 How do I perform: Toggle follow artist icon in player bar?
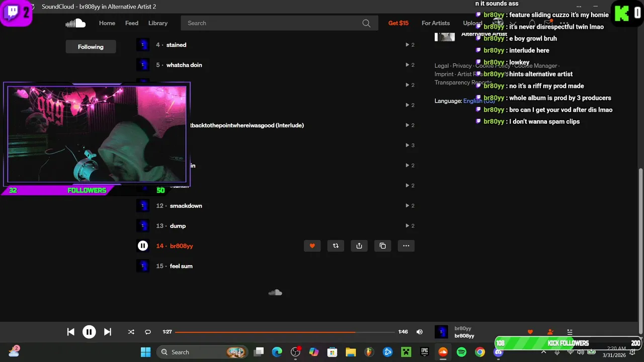(x=550, y=332)
